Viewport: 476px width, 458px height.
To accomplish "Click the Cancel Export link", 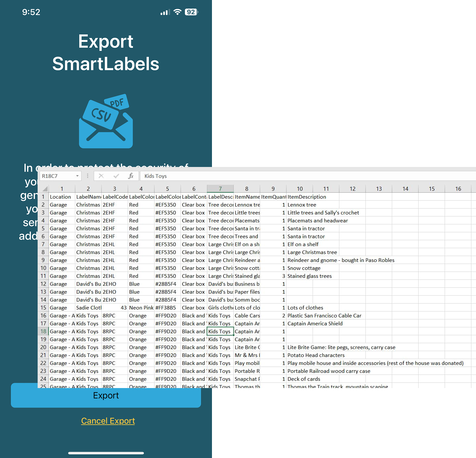I will [x=108, y=421].
